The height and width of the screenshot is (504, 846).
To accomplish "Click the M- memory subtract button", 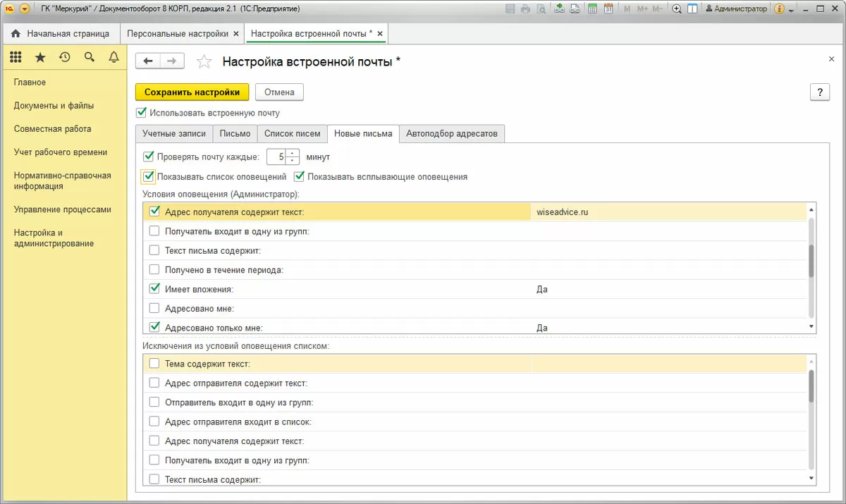I will (x=657, y=9).
